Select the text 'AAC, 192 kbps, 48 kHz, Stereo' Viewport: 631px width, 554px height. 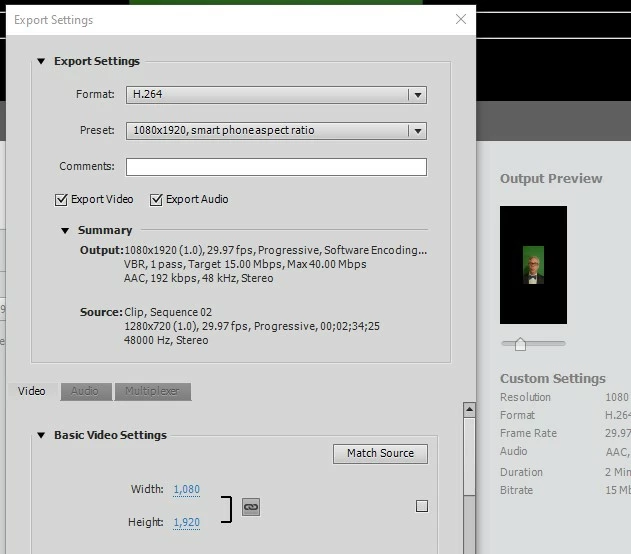pyautogui.click(x=198, y=278)
